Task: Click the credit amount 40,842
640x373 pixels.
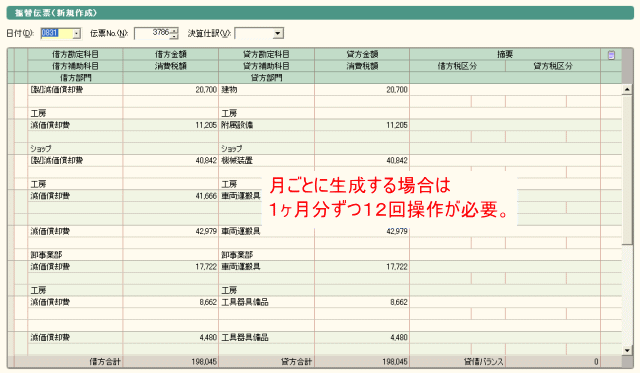Action: [x=362, y=161]
